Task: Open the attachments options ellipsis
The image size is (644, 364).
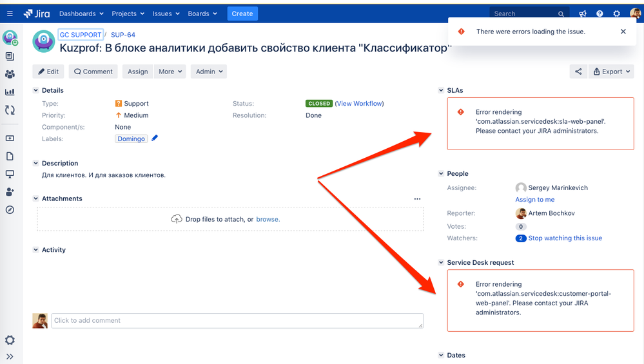Action: coord(417,198)
